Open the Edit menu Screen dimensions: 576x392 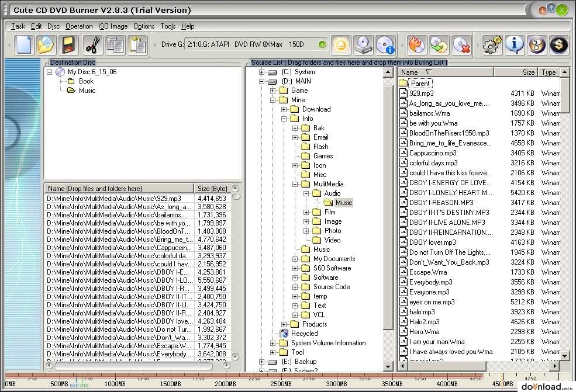tap(36, 26)
